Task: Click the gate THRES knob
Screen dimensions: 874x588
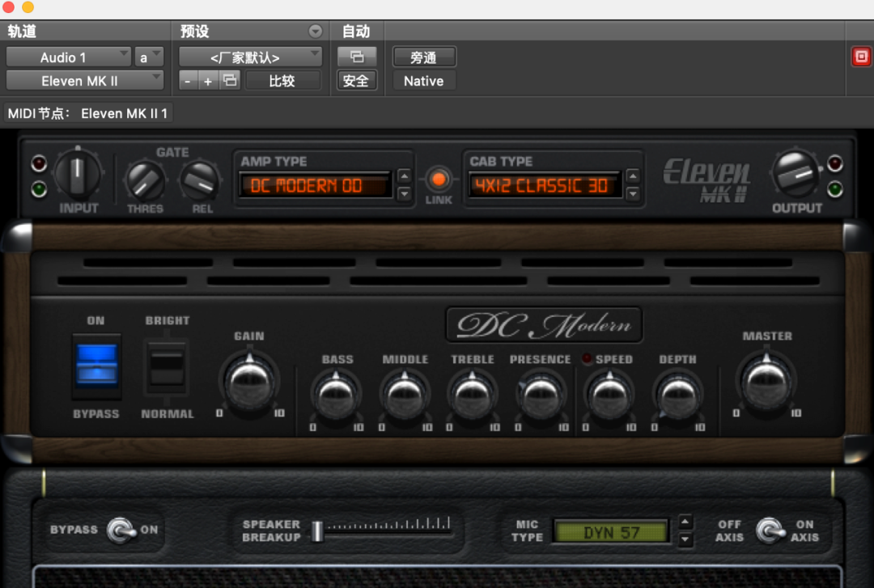Action: tap(145, 181)
